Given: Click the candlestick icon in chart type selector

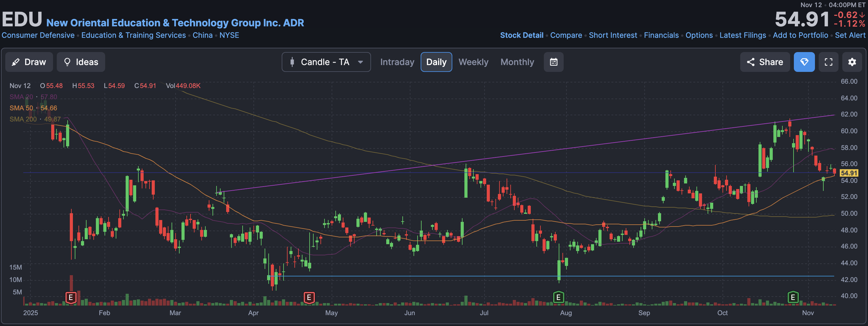Looking at the screenshot, I should pos(292,62).
